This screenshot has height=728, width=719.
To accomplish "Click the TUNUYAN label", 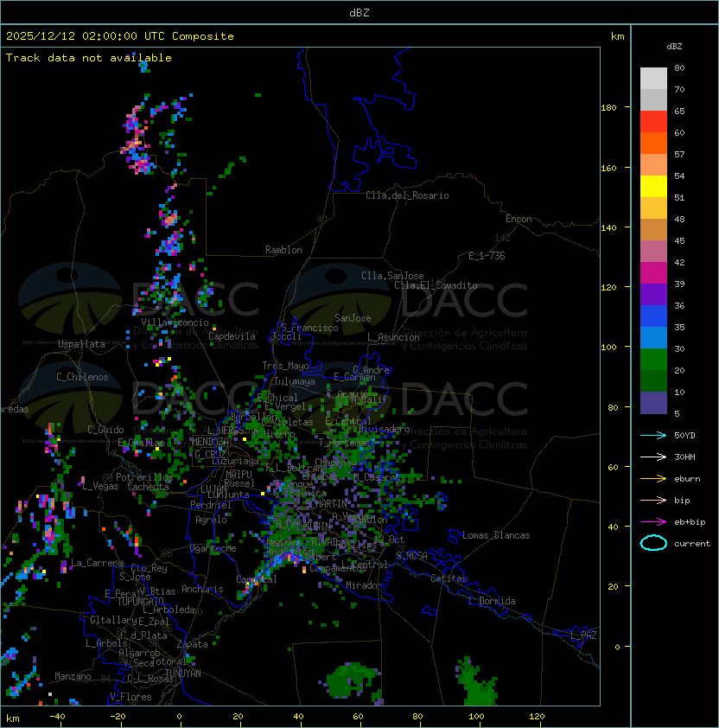I will click(x=183, y=674).
